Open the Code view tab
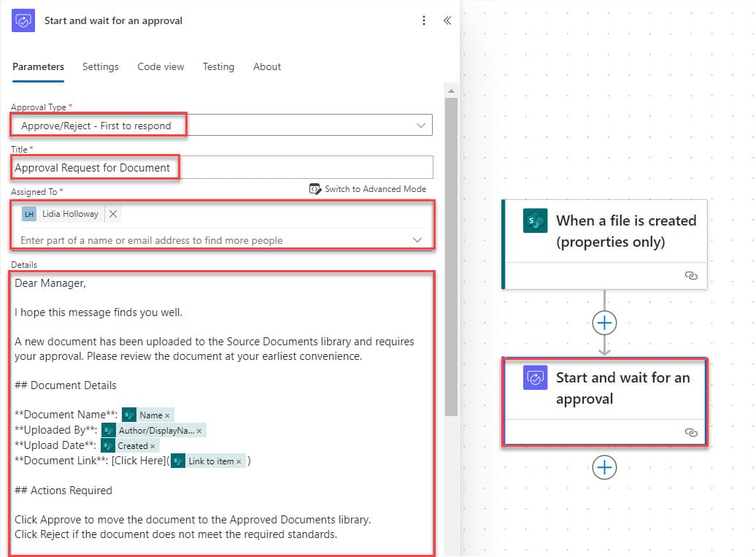756x557 pixels. pyautogui.click(x=161, y=66)
